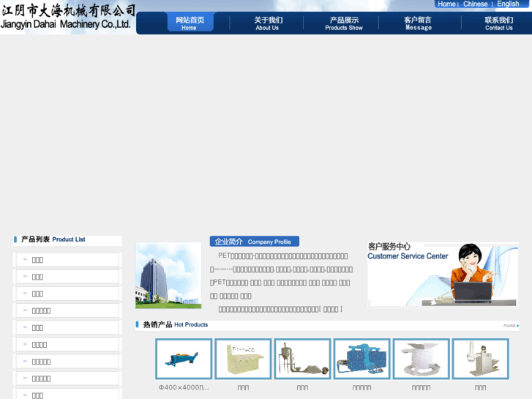Screen dimensions: 532x399
Task: Open the 联系我们 Contact Us menu item
Action: tap(498, 23)
